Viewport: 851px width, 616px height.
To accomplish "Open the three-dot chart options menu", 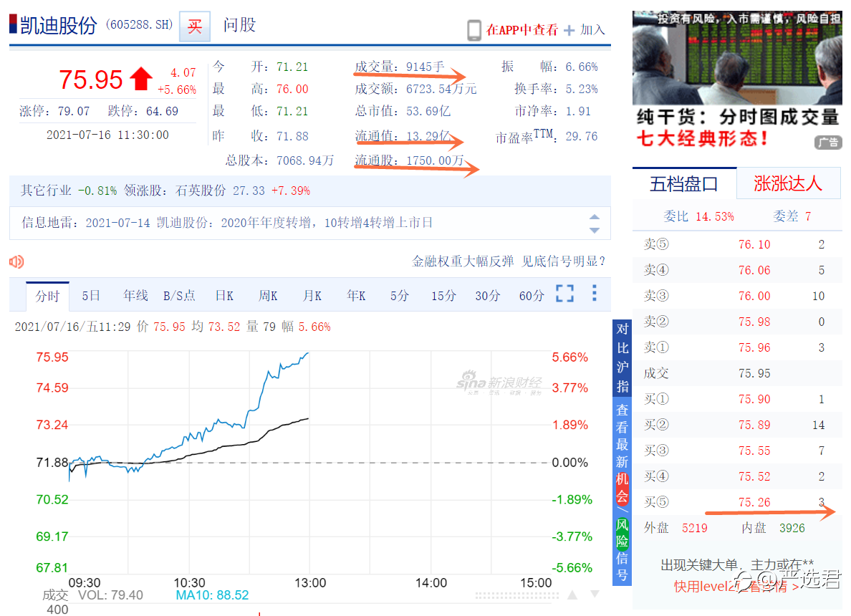I will coord(595,293).
